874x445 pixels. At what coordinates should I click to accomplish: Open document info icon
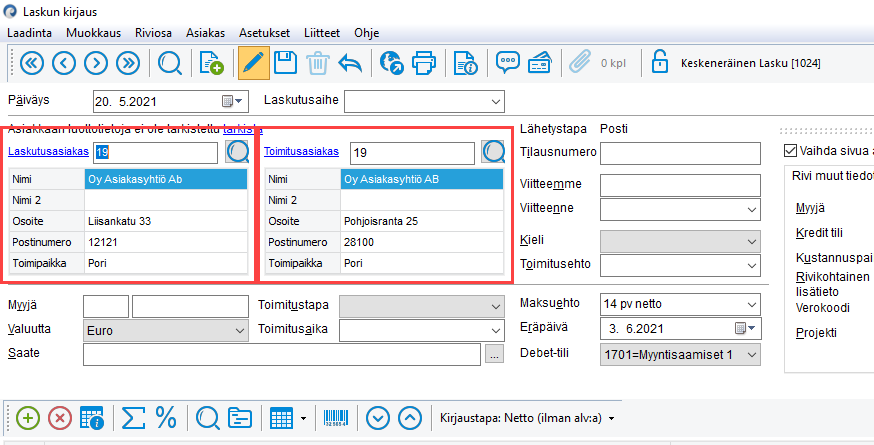pos(465,64)
